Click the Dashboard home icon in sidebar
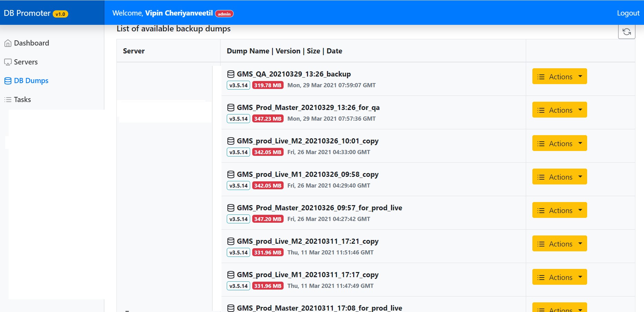The height and width of the screenshot is (312, 644). [8, 43]
